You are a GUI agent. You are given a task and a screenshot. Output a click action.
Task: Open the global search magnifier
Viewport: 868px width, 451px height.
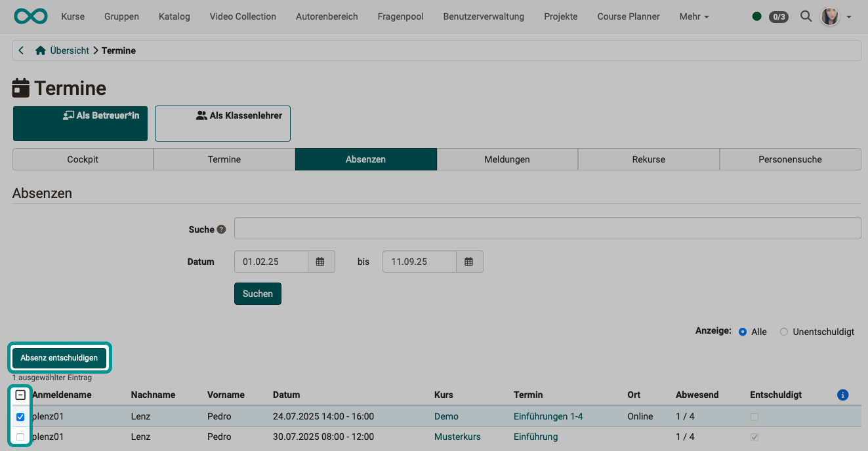[x=806, y=16]
